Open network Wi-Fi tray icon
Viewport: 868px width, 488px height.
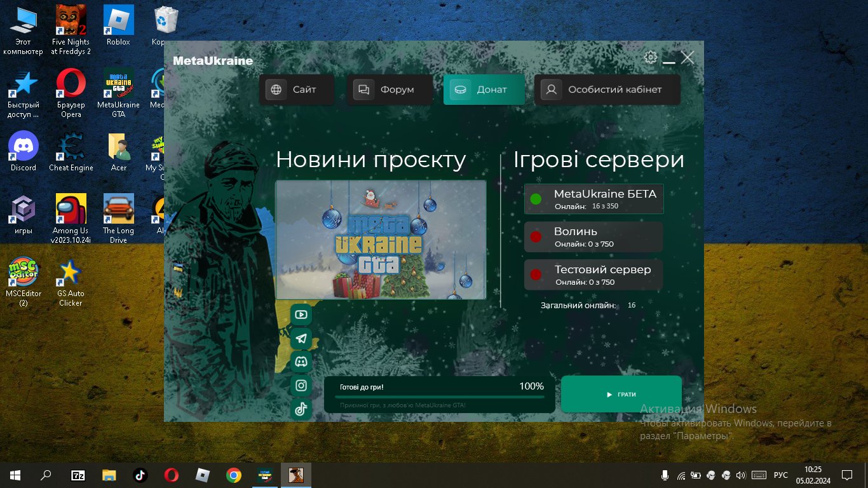(681, 475)
